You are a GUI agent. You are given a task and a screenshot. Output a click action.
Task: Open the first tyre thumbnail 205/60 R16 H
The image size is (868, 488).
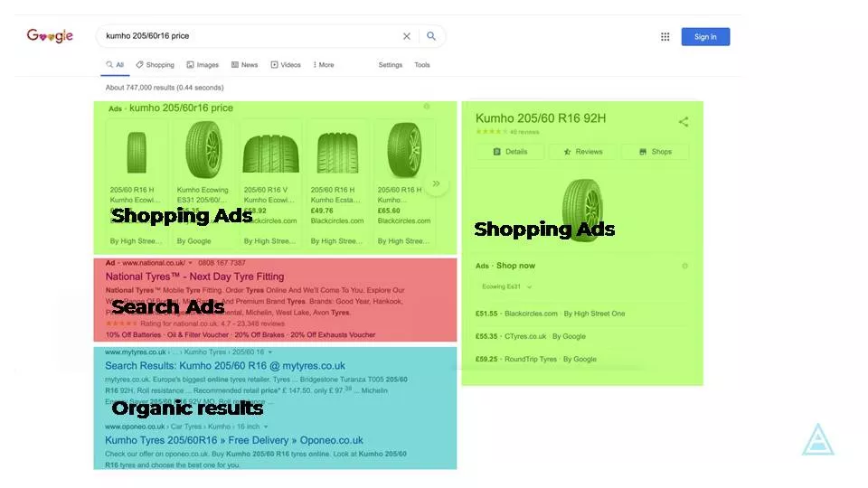[137, 152]
